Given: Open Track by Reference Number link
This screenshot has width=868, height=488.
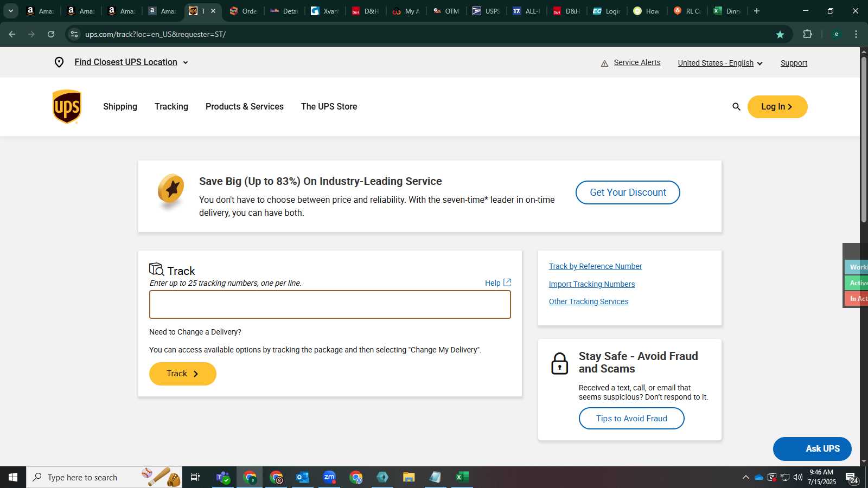Looking at the screenshot, I should pos(595,266).
